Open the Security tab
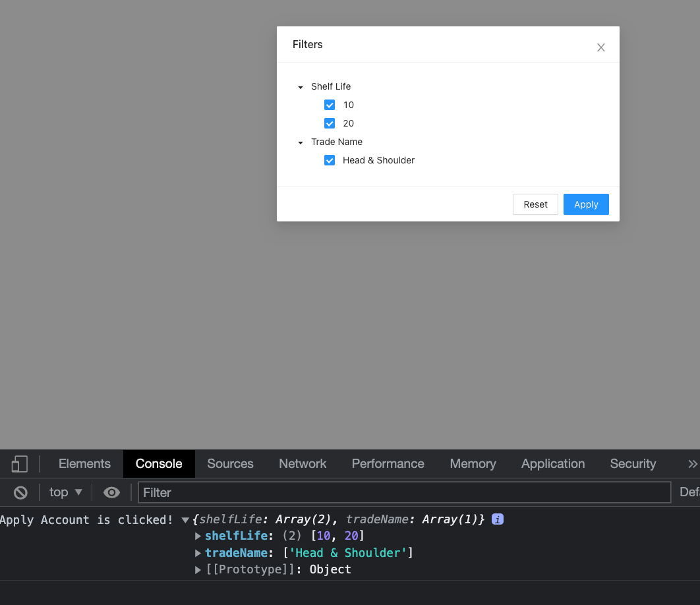The height and width of the screenshot is (605, 700). 633,463
